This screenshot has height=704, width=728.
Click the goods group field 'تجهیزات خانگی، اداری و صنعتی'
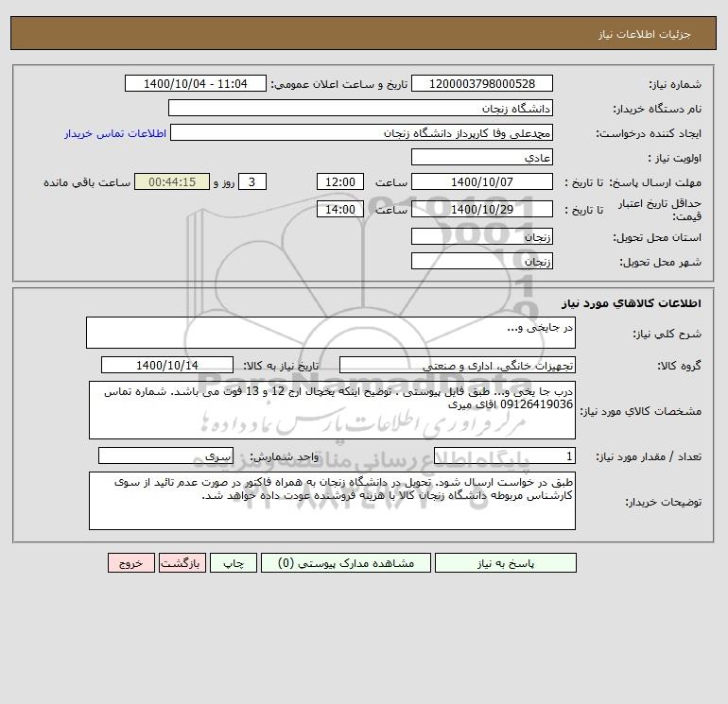(x=458, y=365)
